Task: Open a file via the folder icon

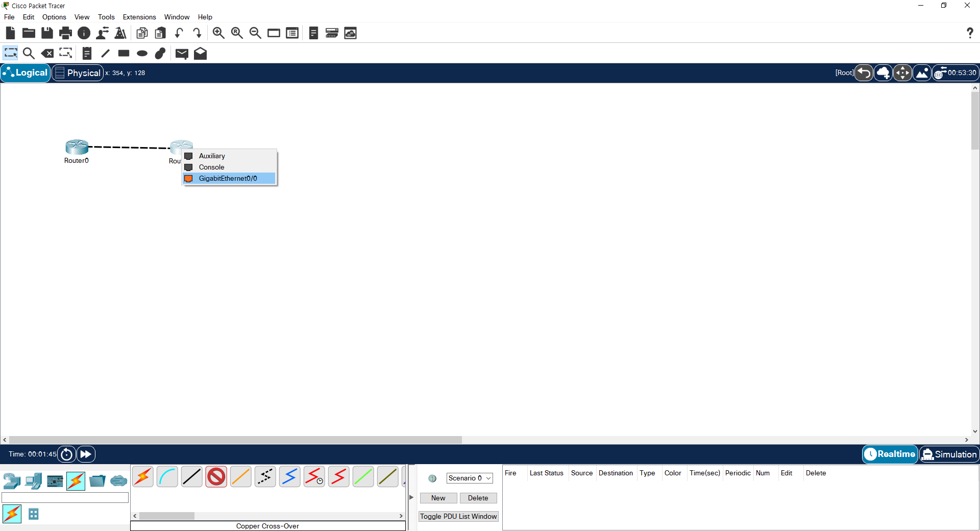Action: point(29,33)
